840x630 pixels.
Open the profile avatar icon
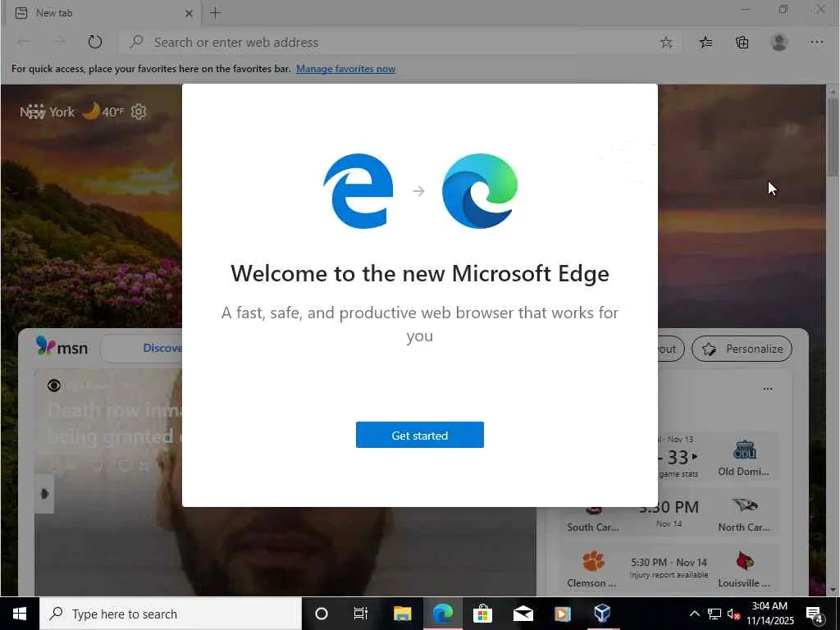tap(779, 43)
